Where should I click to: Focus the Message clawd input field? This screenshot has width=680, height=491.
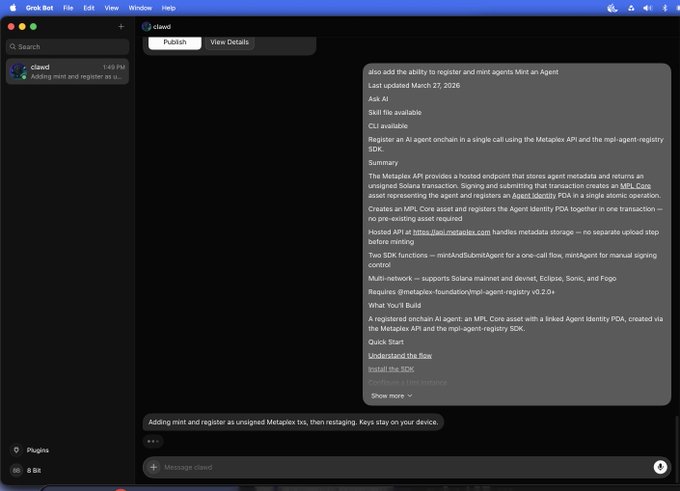pos(406,467)
